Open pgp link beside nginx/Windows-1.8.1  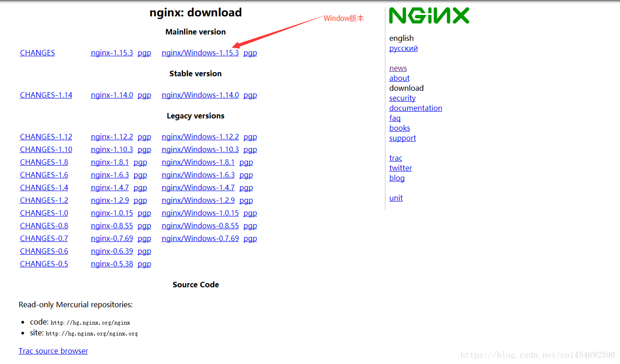pos(246,162)
